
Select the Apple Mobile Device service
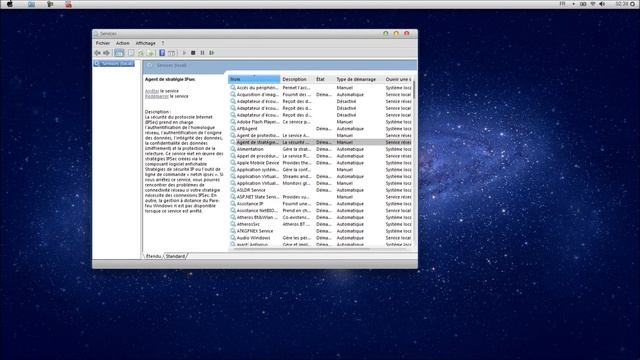click(x=320, y=163)
